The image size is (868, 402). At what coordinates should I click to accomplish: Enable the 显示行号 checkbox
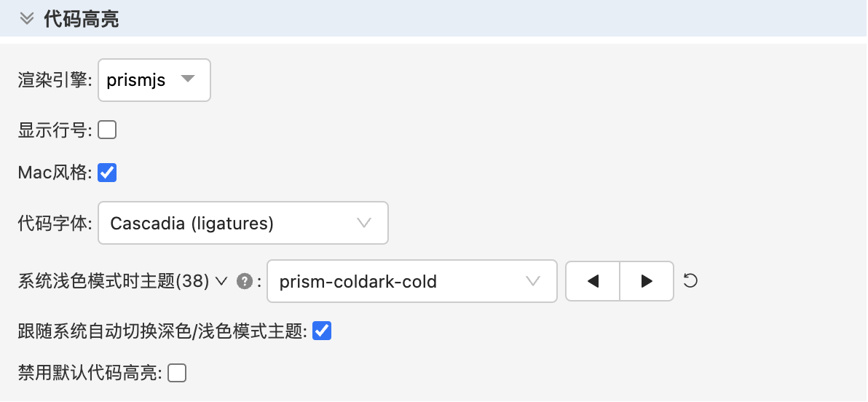click(107, 130)
